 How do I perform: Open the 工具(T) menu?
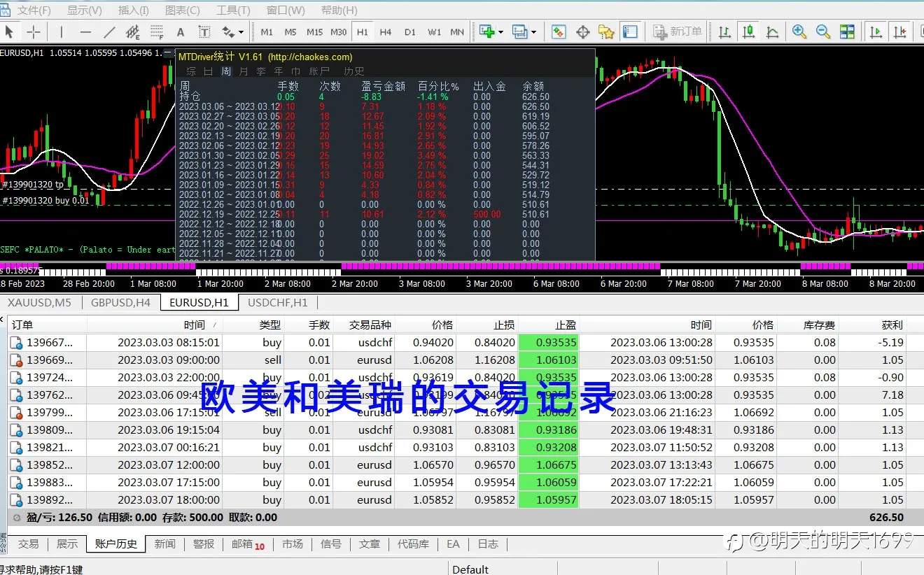(x=233, y=10)
